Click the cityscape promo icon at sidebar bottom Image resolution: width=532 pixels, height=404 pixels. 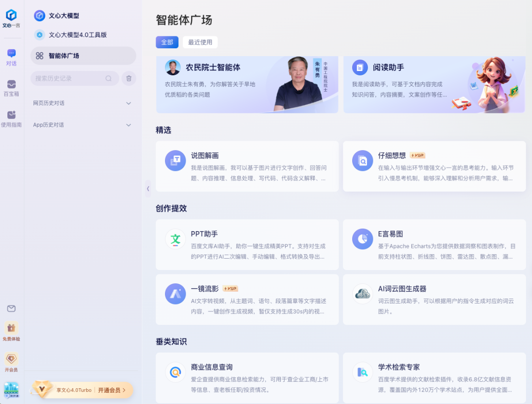[11, 390]
